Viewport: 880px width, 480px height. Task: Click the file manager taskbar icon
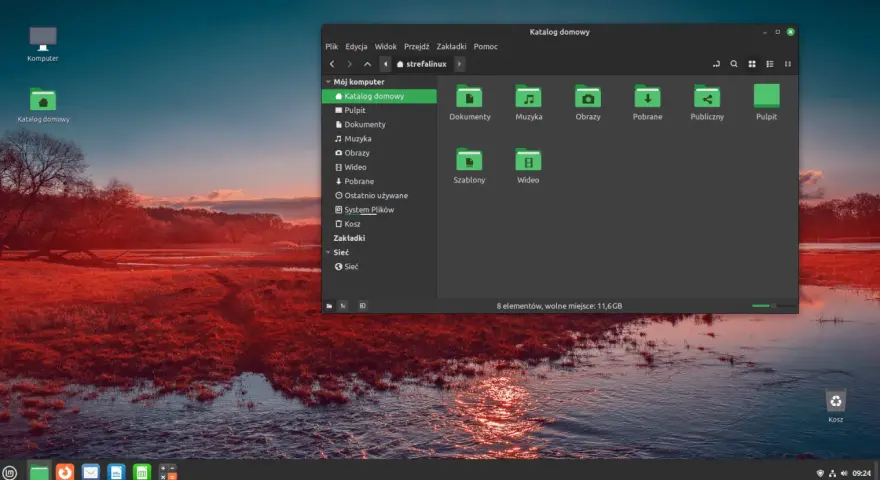[x=39, y=472]
